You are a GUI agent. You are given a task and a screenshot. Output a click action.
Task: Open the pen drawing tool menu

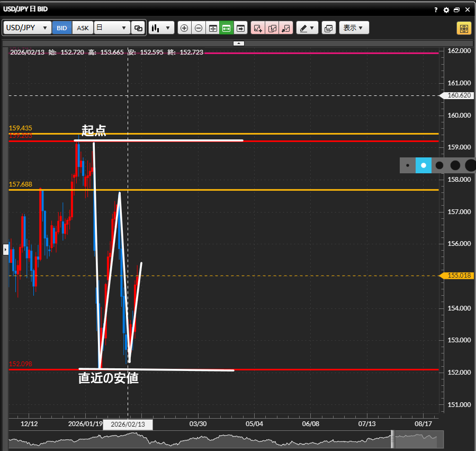[307, 28]
